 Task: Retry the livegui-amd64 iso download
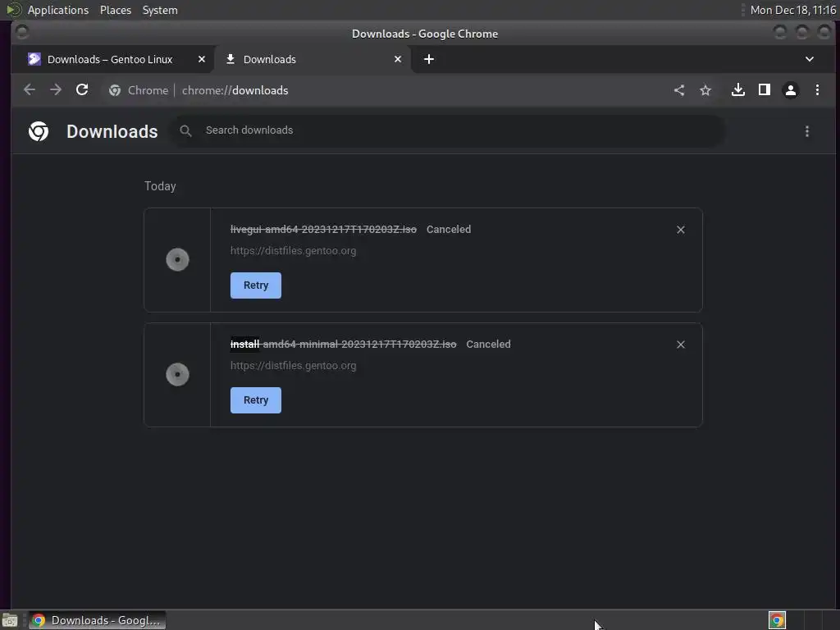256,285
